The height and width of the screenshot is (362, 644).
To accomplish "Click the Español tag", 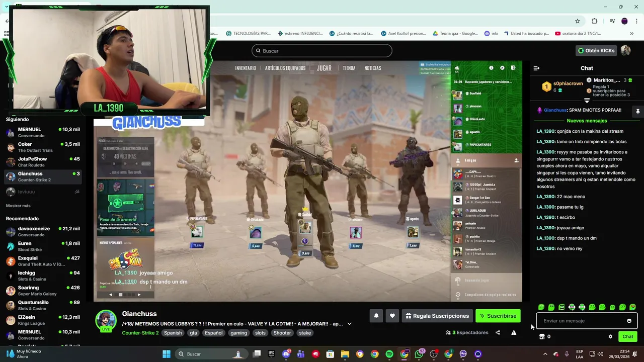I will click(213, 333).
